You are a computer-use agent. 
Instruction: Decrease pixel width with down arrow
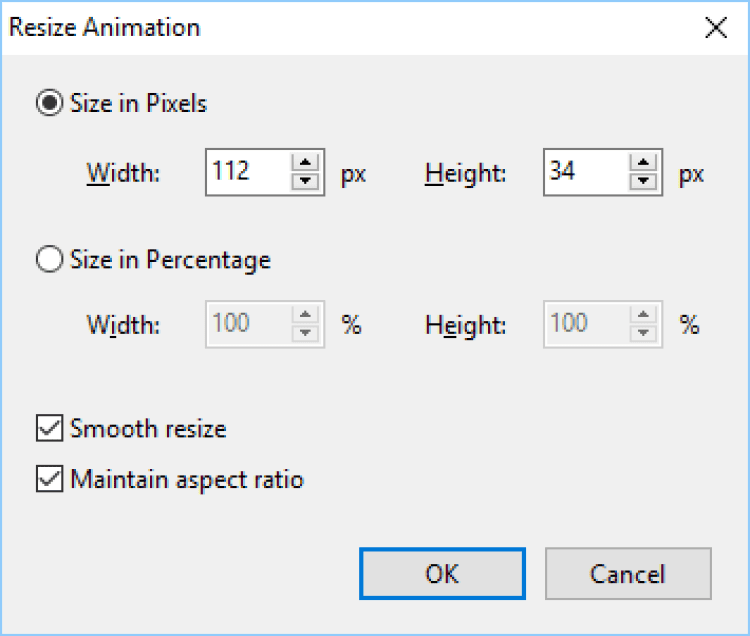click(304, 182)
